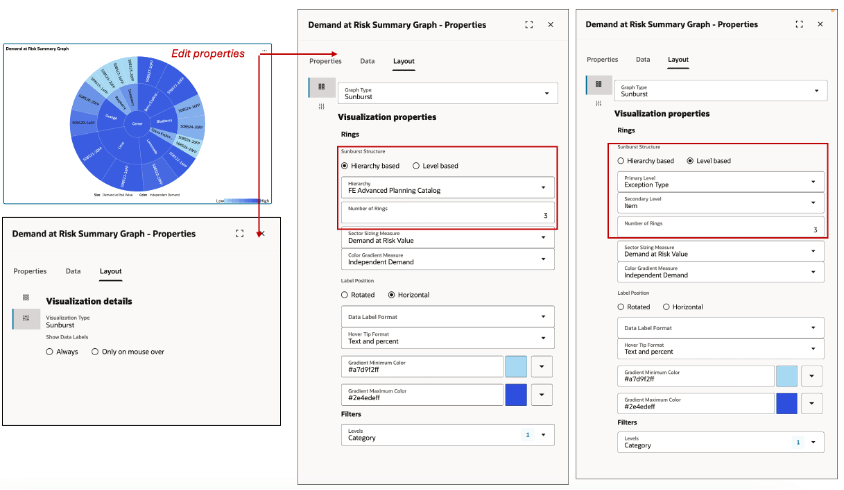Open Graph Type dropdown in right panel
The height and width of the screenshot is (490, 844).
click(720, 90)
